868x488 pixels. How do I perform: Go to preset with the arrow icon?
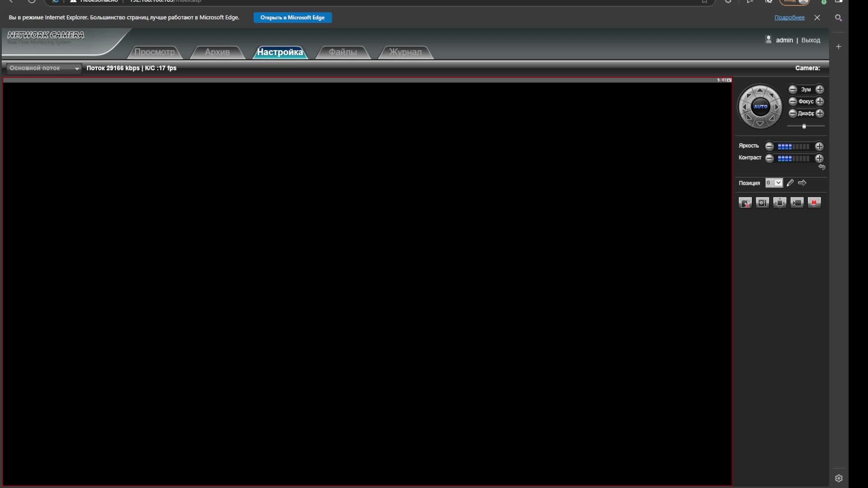[x=802, y=183]
